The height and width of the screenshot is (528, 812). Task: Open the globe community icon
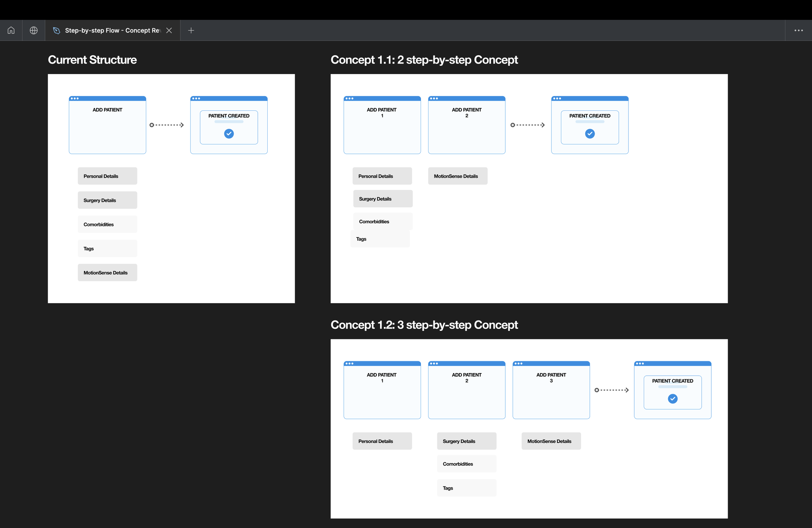33,30
